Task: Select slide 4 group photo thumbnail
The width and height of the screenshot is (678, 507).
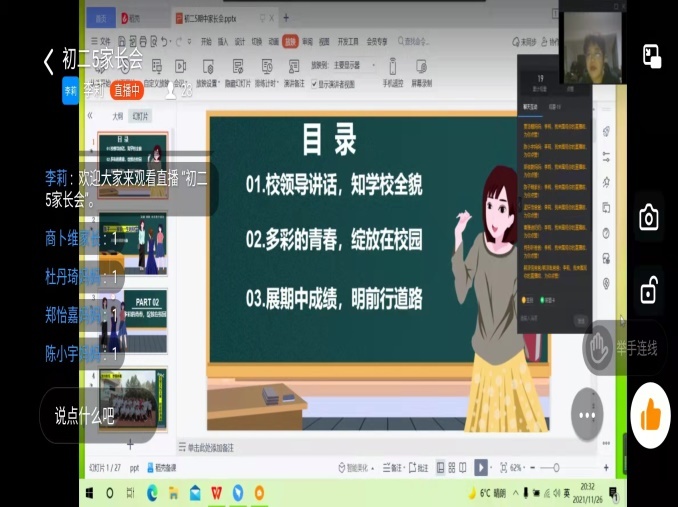Action: (x=133, y=399)
